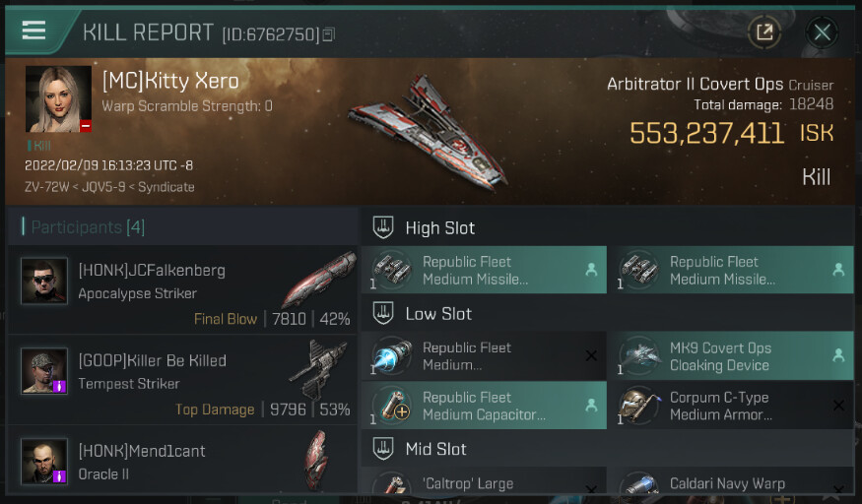This screenshot has height=504, width=862.
Task: Click the Tempest Striker ship icon
Action: [x=318, y=370]
